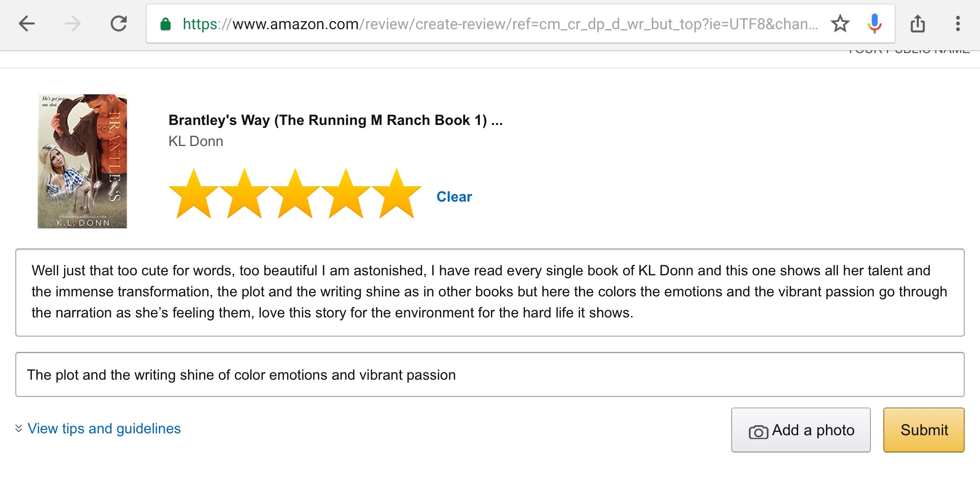Tap the voice search microphone icon
The width and height of the screenshot is (980, 486).
874,23
